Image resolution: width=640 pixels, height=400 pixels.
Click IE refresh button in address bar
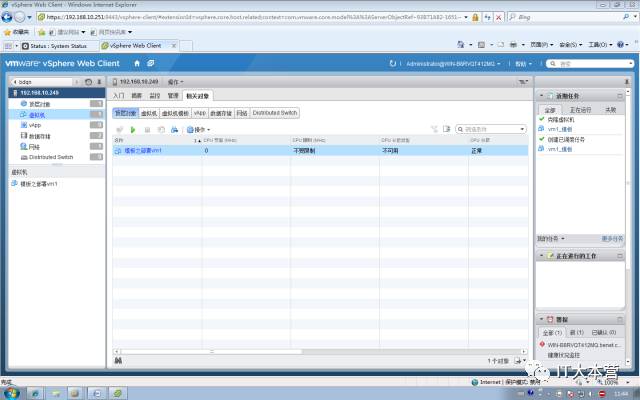[487, 17]
